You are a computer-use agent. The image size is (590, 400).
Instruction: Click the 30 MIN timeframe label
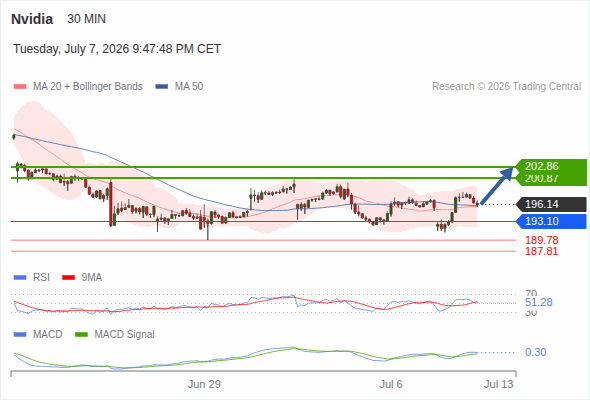[87, 19]
